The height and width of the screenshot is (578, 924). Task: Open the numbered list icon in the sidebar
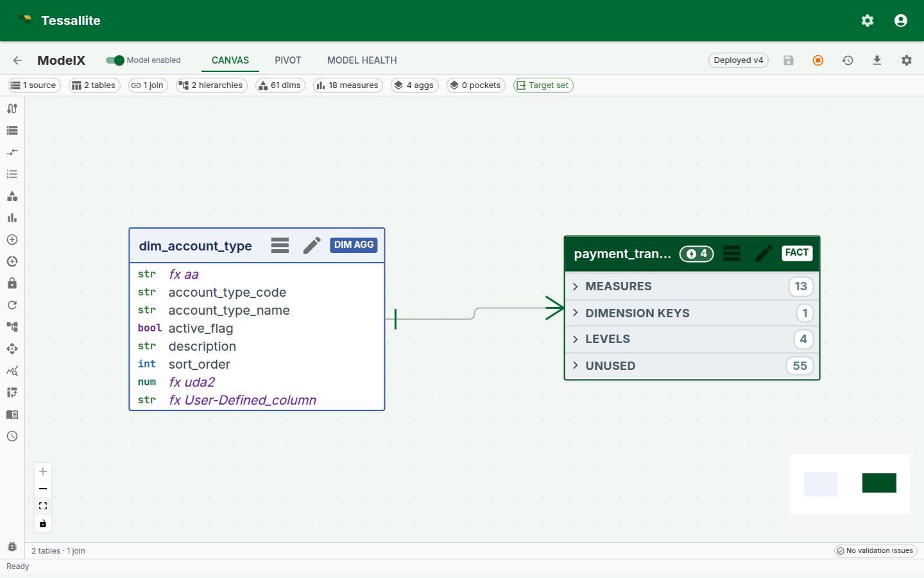pyautogui.click(x=12, y=174)
